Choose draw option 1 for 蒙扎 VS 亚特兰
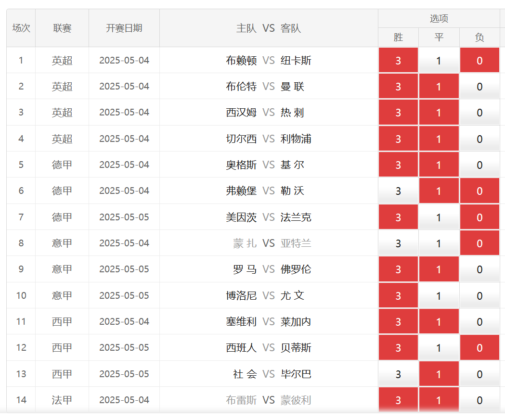This screenshot has height=420, width=505. pos(439,243)
